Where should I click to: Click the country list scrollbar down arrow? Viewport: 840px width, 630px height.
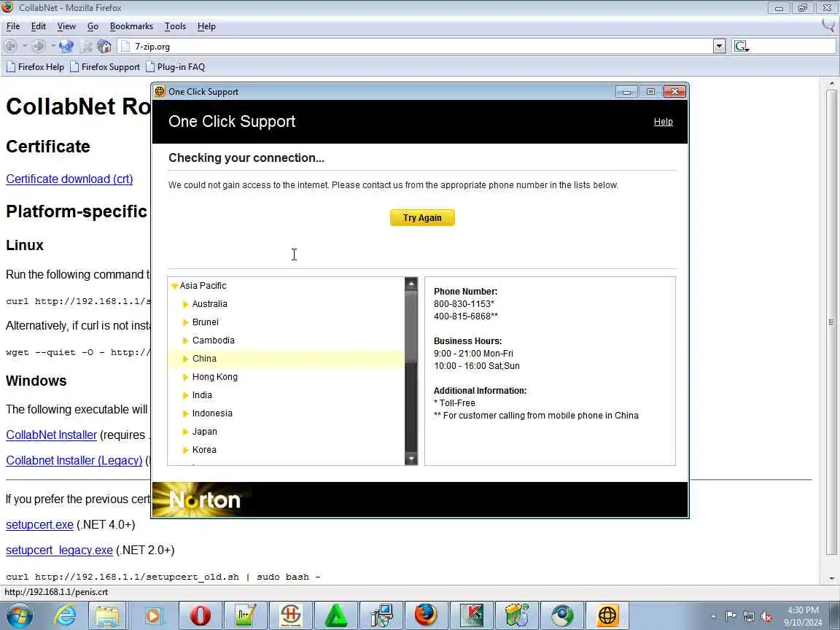(411, 459)
